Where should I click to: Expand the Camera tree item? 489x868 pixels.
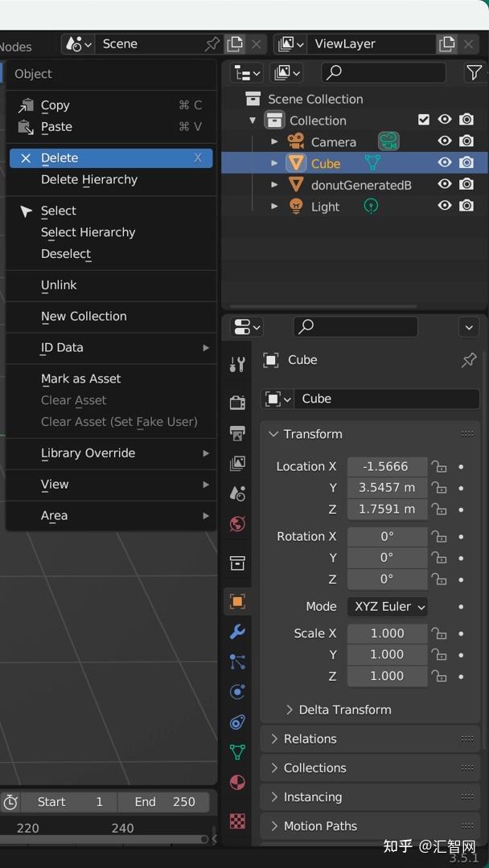[x=274, y=141]
